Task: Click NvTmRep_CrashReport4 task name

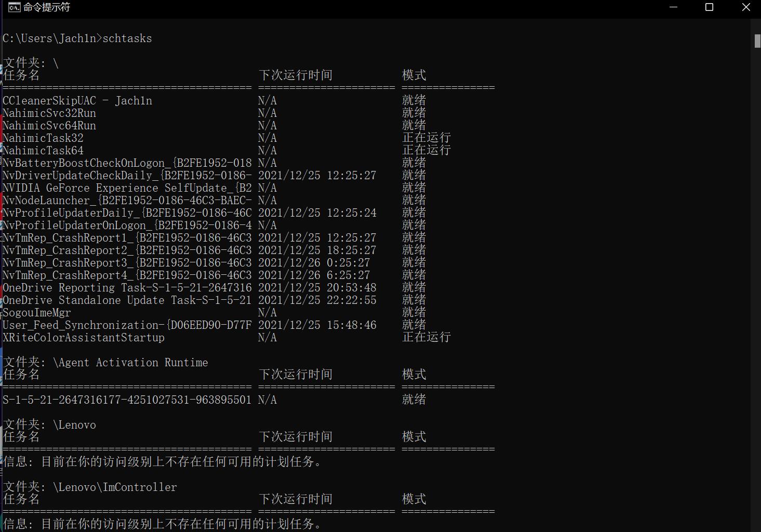Action: 127,275
